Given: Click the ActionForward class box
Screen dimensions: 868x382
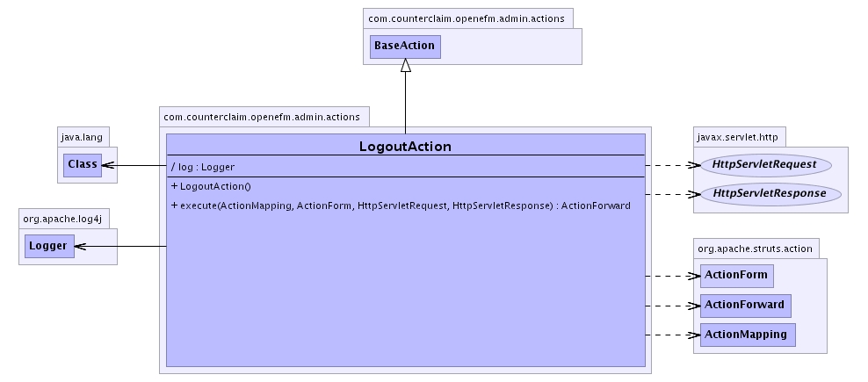Looking at the screenshot, I should (x=744, y=305).
